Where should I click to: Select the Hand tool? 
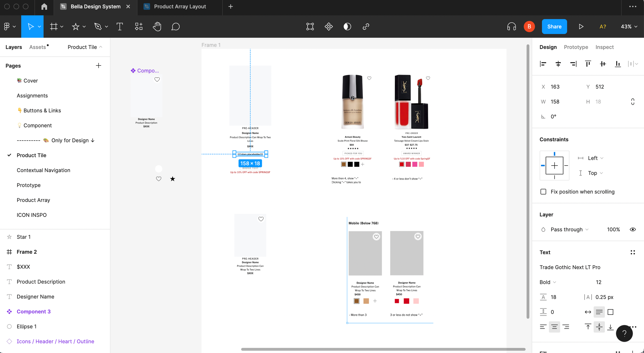pos(157,27)
